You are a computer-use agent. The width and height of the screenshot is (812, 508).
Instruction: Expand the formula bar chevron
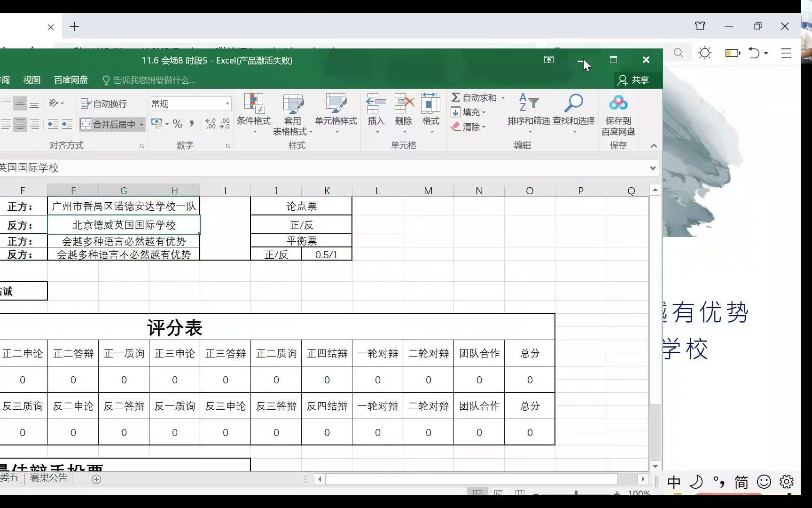coord(653,168)
